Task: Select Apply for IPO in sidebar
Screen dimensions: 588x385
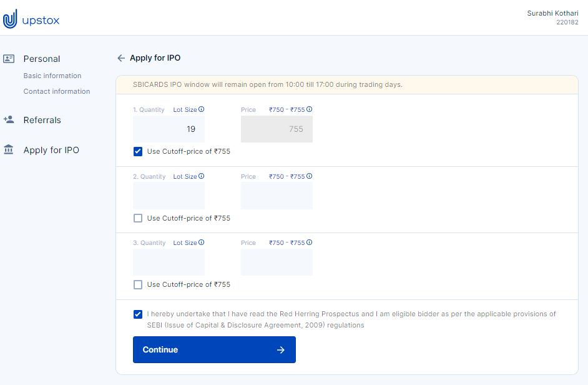Action: (51, 150)
